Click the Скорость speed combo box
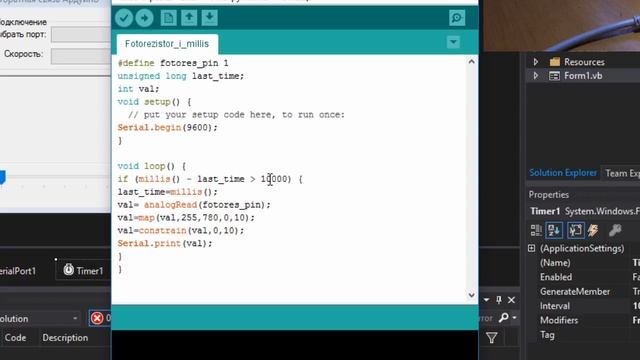Screen dimensions: 640x360 coord(81,56)
